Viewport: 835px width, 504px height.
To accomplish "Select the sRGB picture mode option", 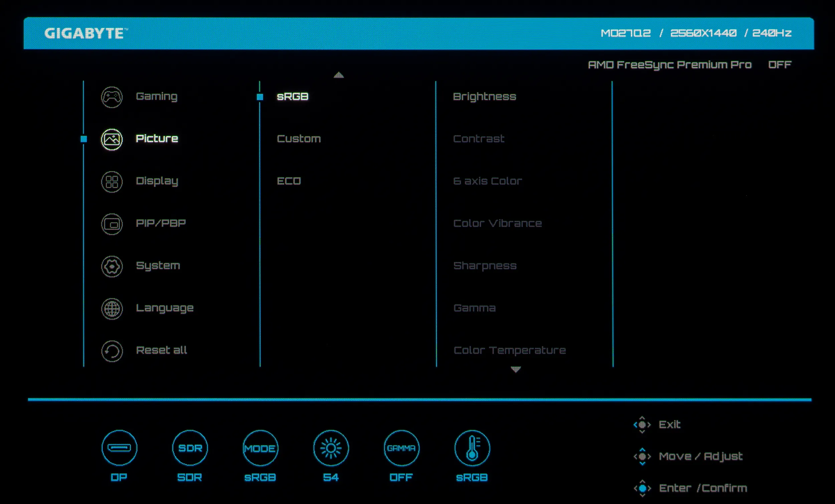I will coord(293,97).
